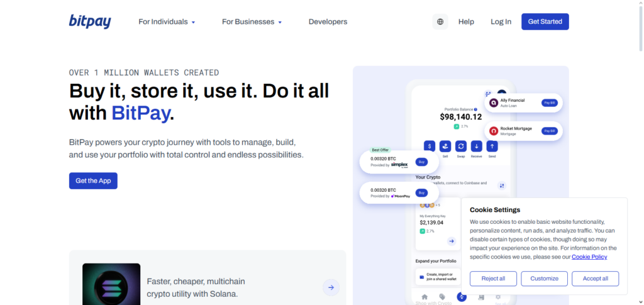This screenshot has height=305, width=644.
Task: Go to the BitPay logo homepage
Action: pyautogui.click(x=90, y=21)
